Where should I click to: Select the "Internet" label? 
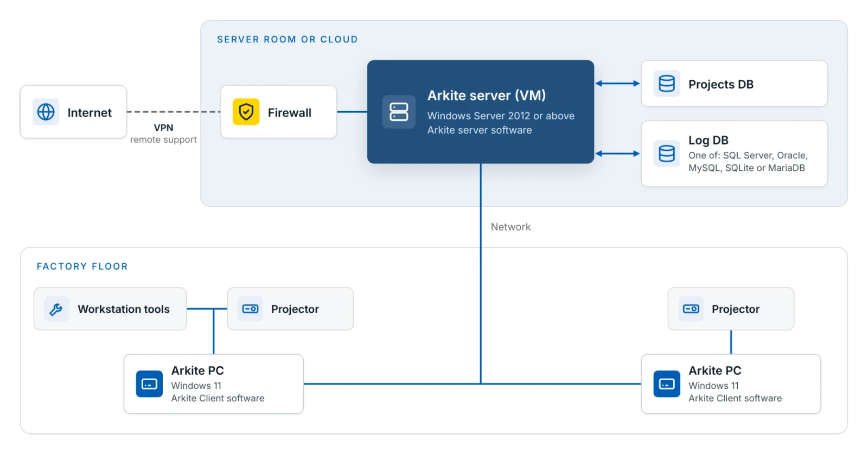pos(90,113)
